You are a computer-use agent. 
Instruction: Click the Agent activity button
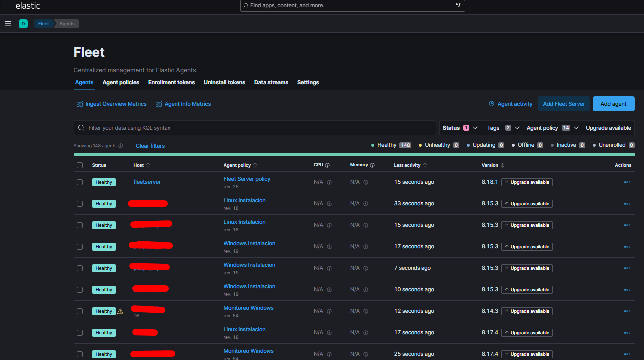point(511,104)
